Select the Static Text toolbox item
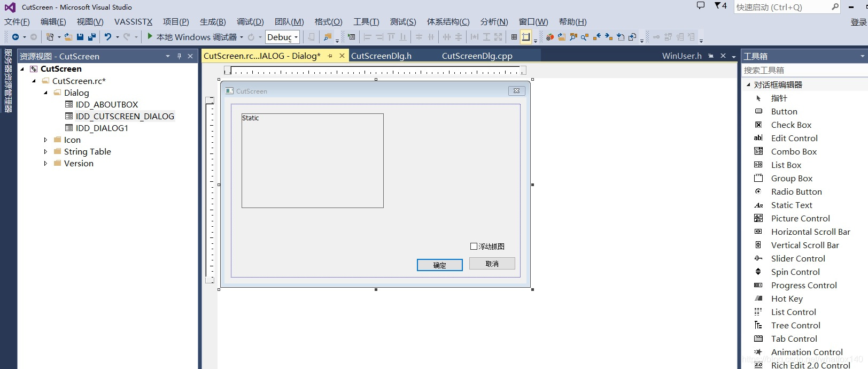The image size is (868, 369). 792,205
